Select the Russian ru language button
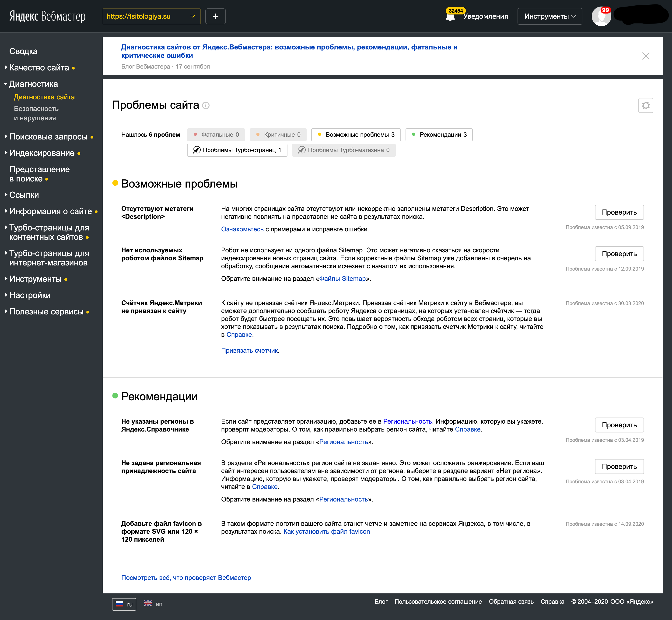 (124, 604)
